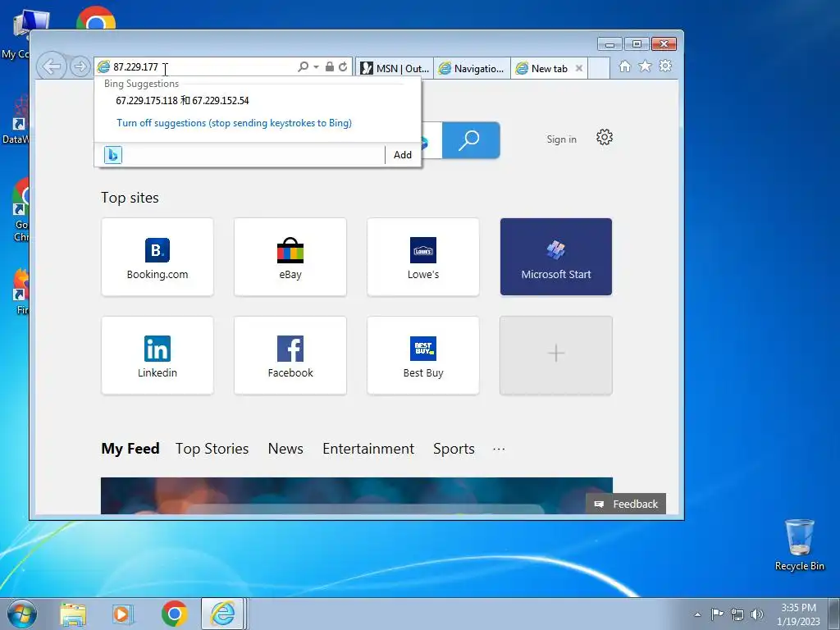Open the Linkedin top site tile
The width and height of the screenshot is (840, 630).
157,355
